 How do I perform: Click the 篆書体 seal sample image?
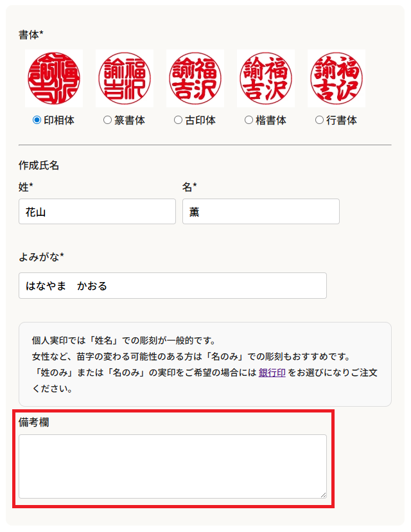pyautogui.click(x=125, y=78)
